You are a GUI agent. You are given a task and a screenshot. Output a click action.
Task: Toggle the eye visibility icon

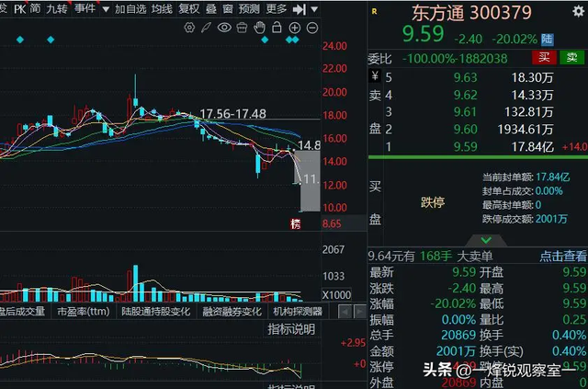tap(224, 28)
